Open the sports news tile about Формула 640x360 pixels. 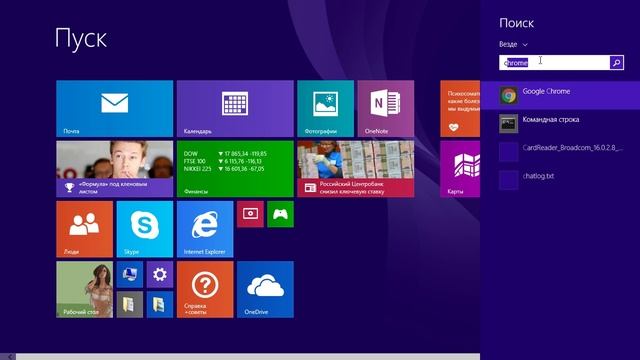pyautogui.click(x=114, y=169)
